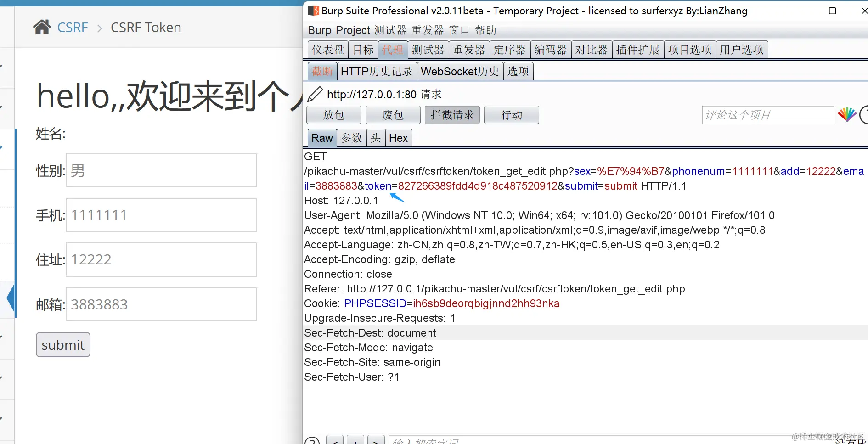Screen dimensions: 868x444
Task: Click the 评论这个项目 comment field
Action: (768, 115)
